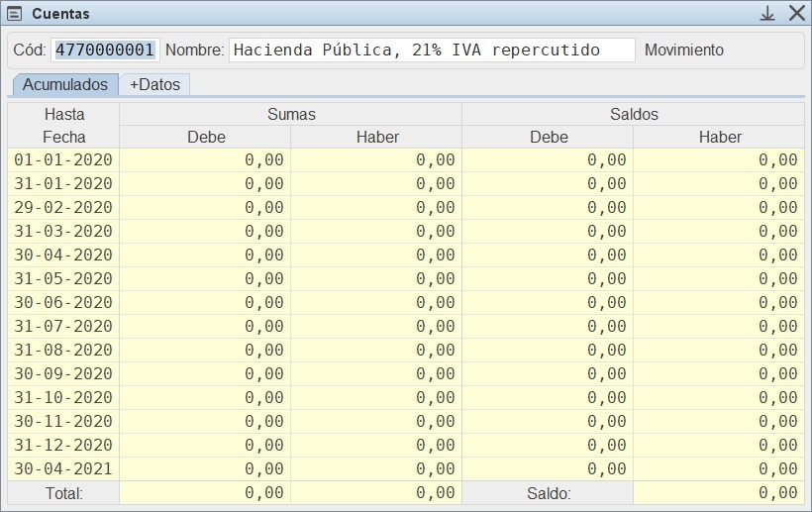Click the Movimiento label
Image resolution: width=812 pixels, height=512 pixels.
(683, 51)
